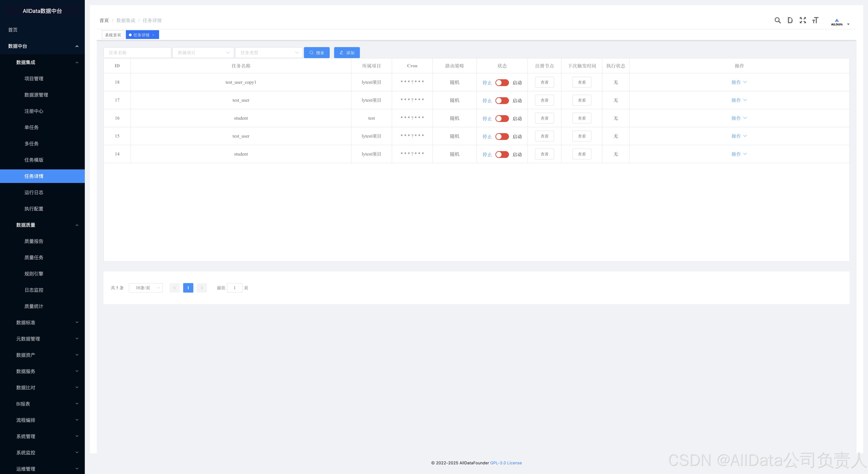Go to next page arrow in pagination

[201, 288]
